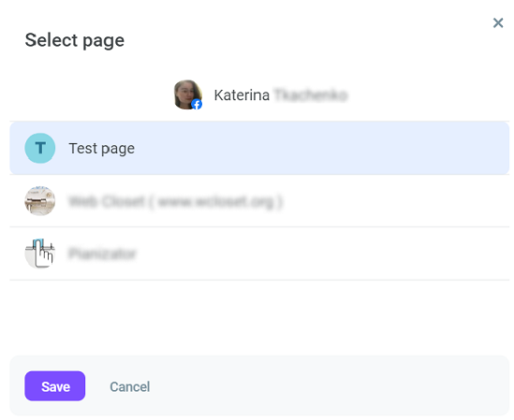Click empty area below the page list
Image resolution: width=514 pixels, height=420 pixels.
(259, 317)
